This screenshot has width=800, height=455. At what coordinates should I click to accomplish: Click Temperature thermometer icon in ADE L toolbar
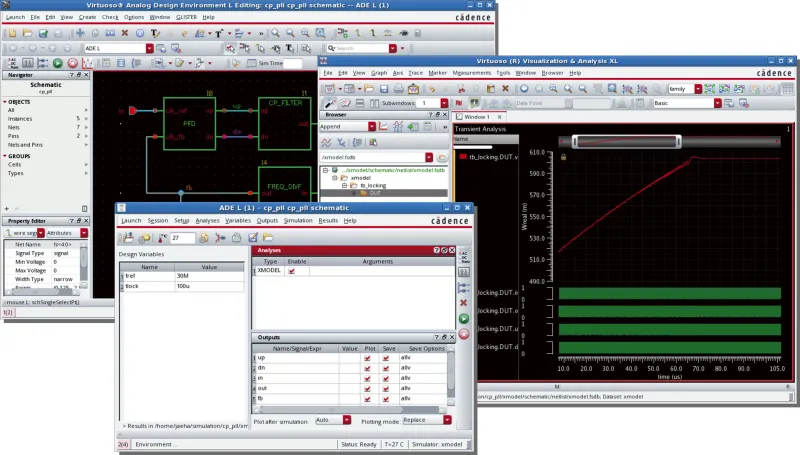162,238
